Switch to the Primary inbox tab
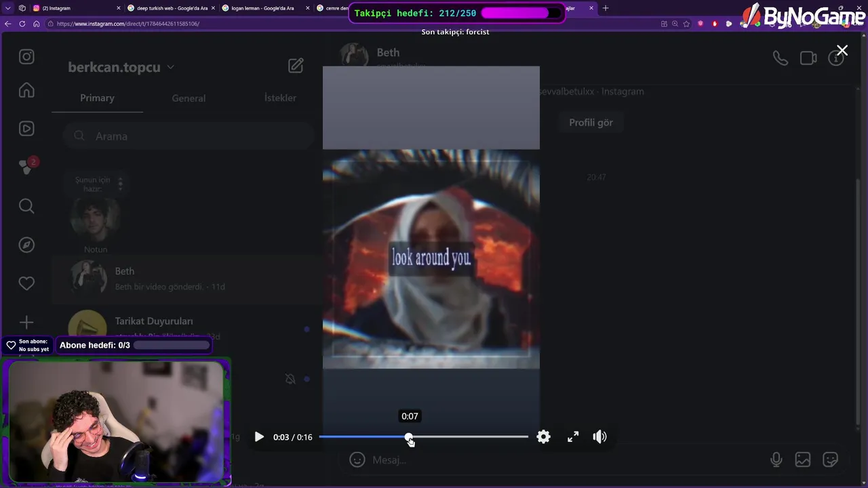Screen dimensions: 868x488 (x=97, y=98)
